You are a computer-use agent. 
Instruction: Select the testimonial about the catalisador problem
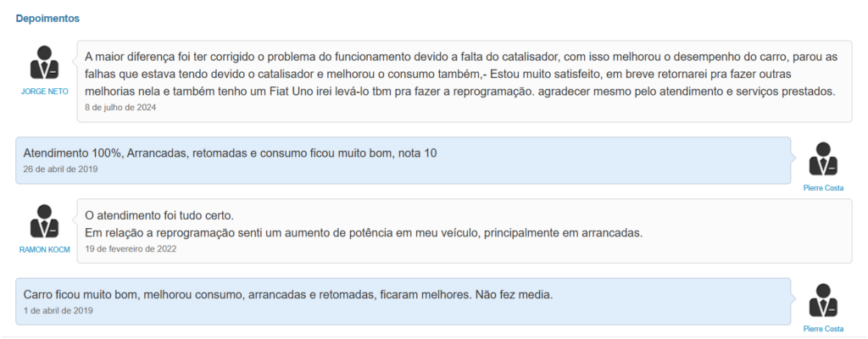[x=465, y=81]
